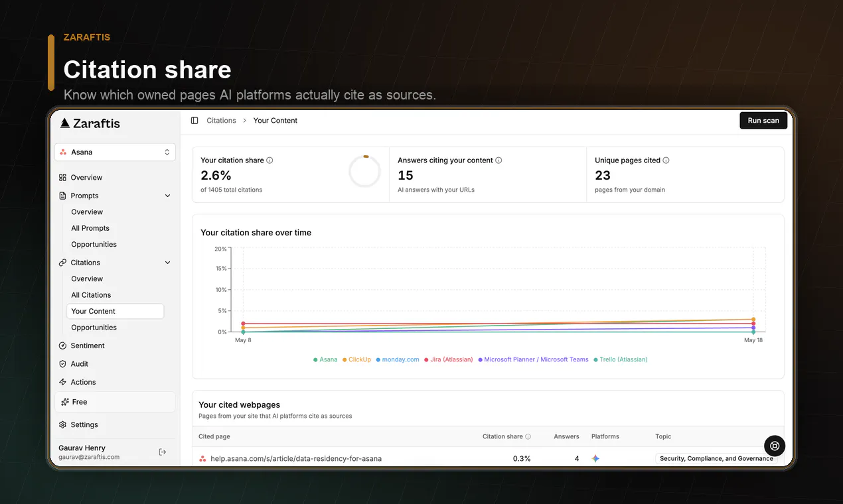Click the Free plan button

click(115, 402)
